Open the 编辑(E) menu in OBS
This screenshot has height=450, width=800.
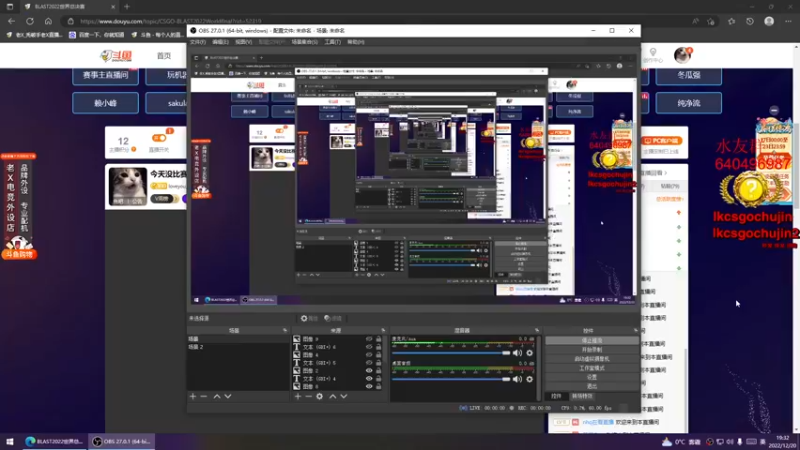220,42
